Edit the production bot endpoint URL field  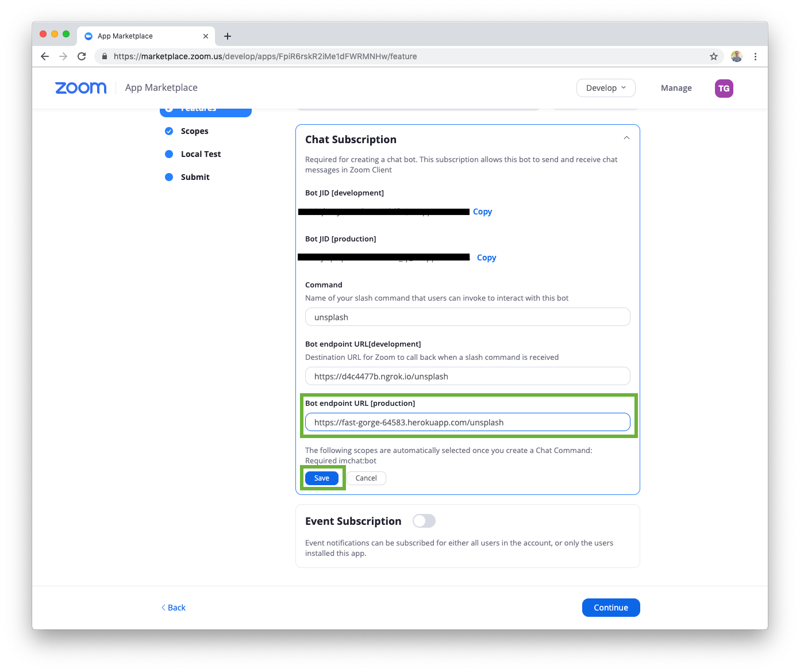coord(468,422)
